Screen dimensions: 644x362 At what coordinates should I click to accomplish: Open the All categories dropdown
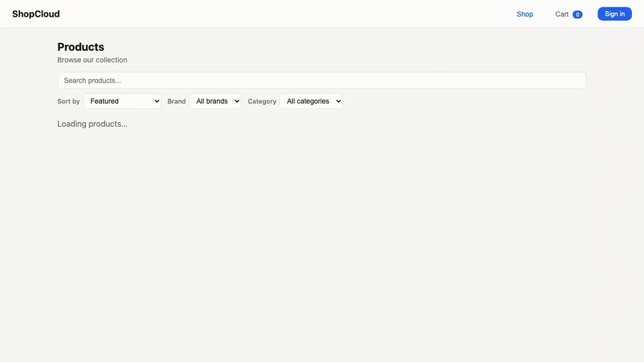click(x=311, y=101)
